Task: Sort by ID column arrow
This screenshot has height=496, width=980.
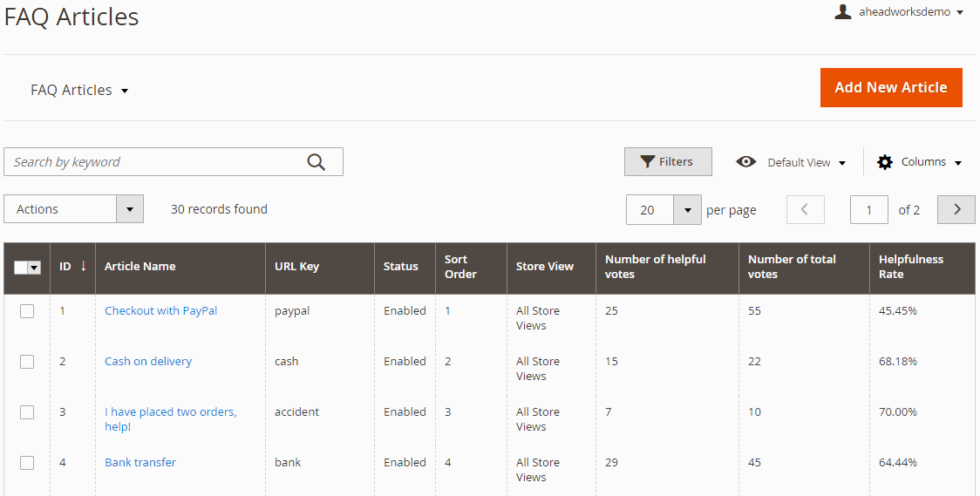Action: point(83,266)
